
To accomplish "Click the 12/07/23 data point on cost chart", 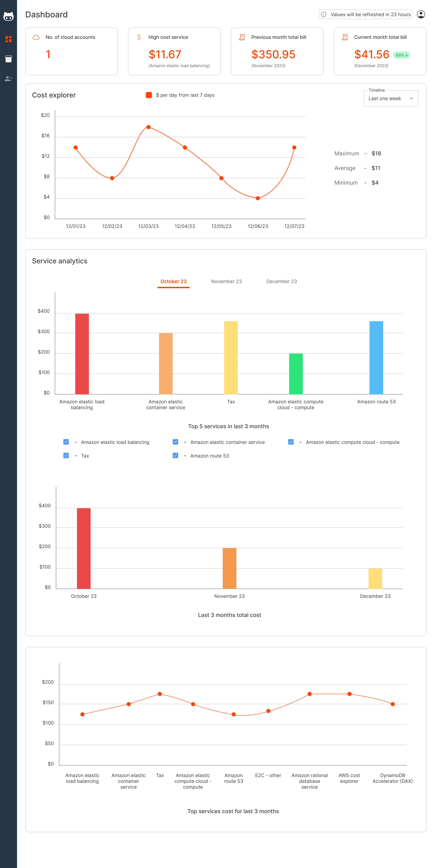I will tap(294, 148).
